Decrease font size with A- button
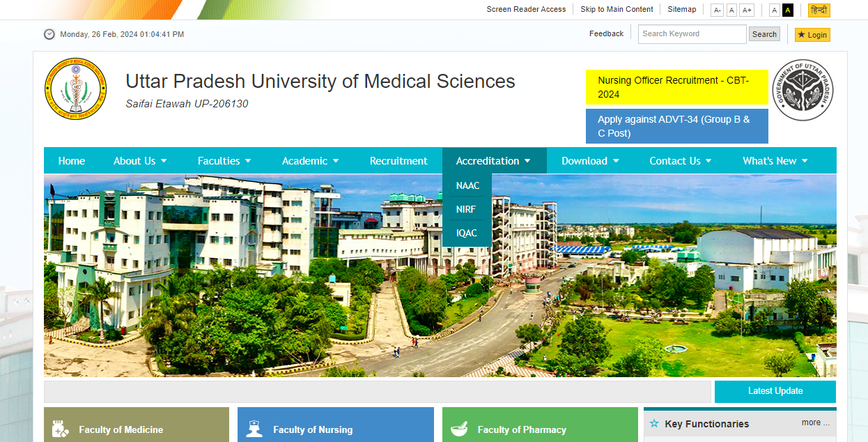 coord(717,10)
